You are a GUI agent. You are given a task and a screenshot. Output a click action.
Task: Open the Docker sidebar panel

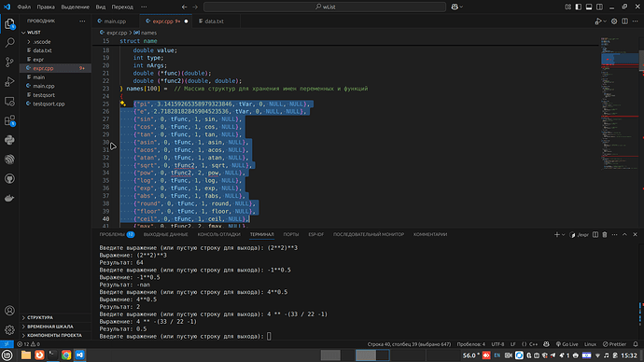click(x=9, y=198)
